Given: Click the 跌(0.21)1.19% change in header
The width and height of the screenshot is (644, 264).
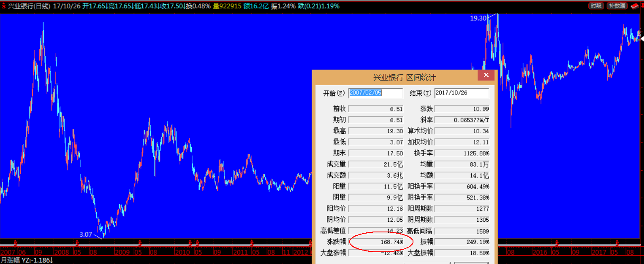Looking at the screenshot, I should [318, 6].
